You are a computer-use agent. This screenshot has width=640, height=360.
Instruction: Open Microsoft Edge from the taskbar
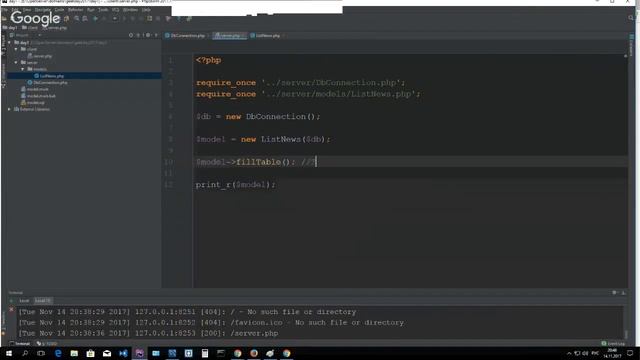pos(58,353)
